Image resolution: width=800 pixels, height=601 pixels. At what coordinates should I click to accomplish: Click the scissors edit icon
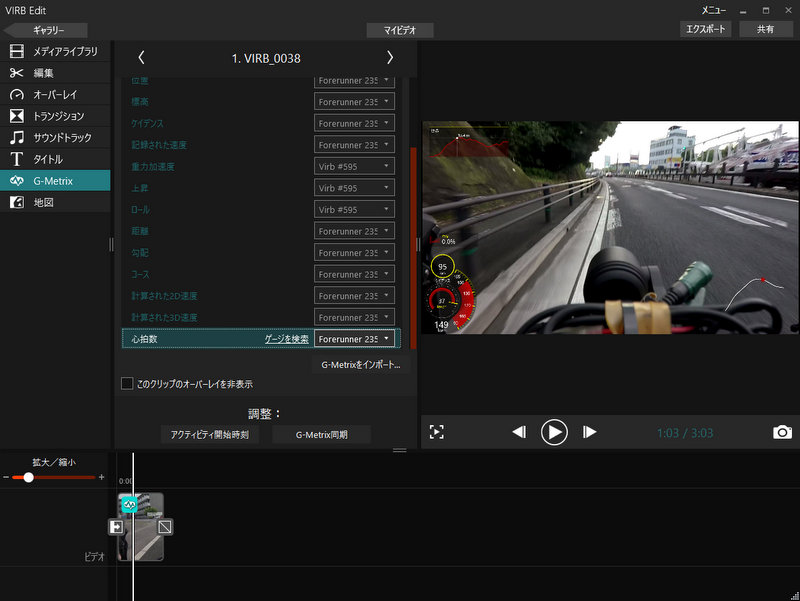point(17,73)
